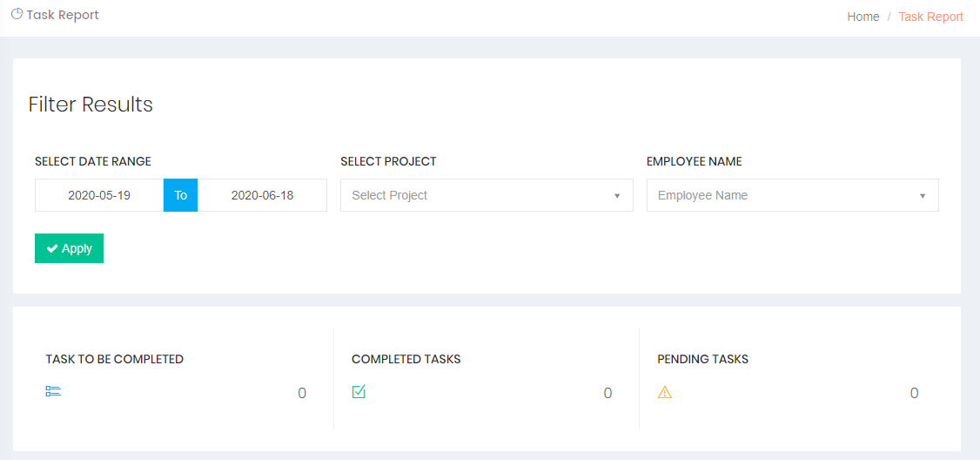The width and height of the screenshot is (980, 460).
Task: Go to Home breadcrumb link
Action: click(863, 17)
